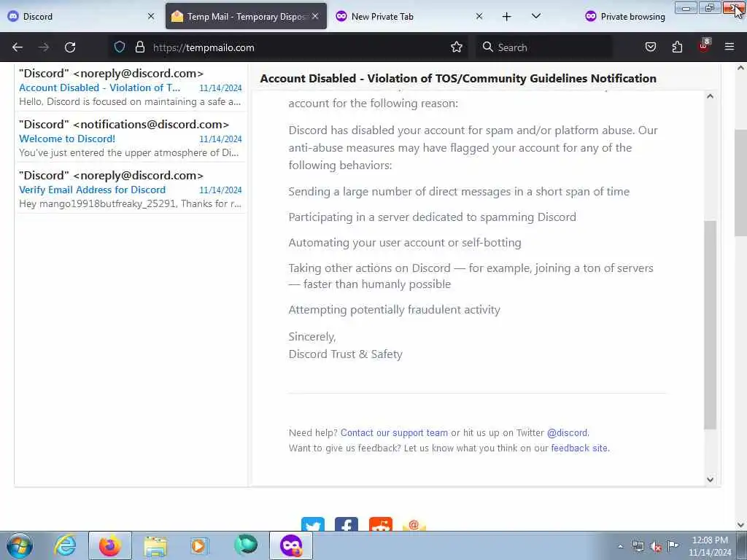This screenshot has height=560, width=747.
Task: Click page scrollbar down arrow
Action: point(740,525)
